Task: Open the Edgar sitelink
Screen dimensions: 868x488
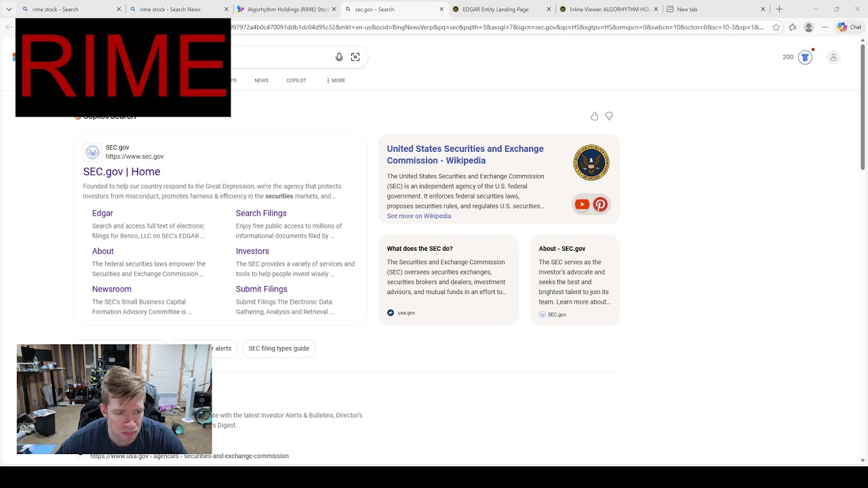Action: tap(102, 213)
